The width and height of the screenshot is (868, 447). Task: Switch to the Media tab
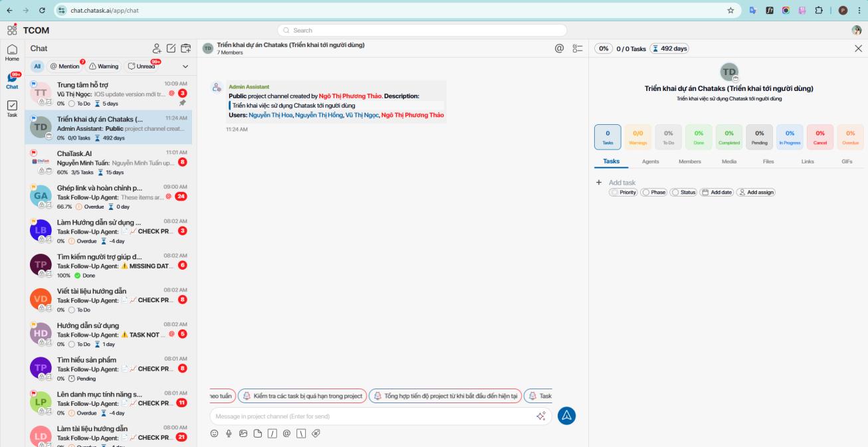point(729,161)
